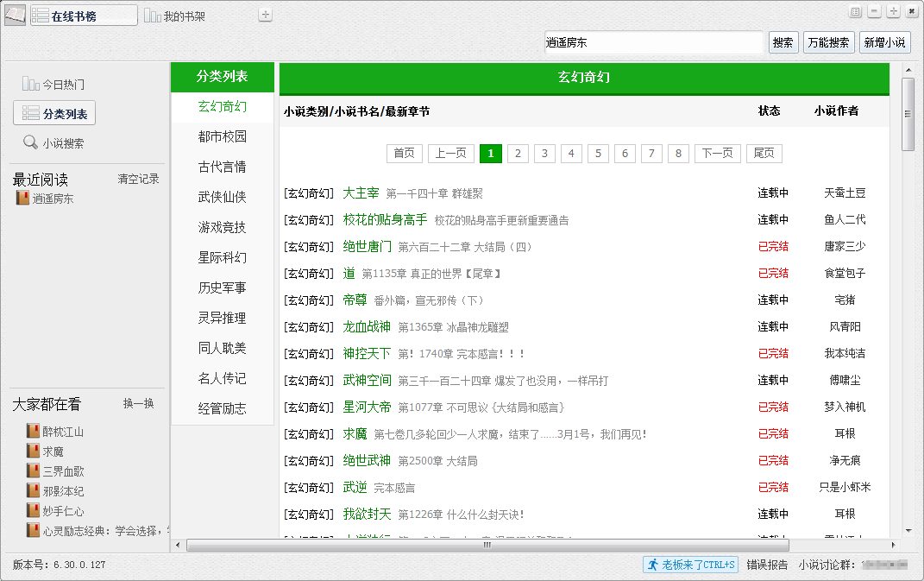Select the 都市校园 category
The height and width of the screenshot is (581, 924).
click(x=223, y=136)
